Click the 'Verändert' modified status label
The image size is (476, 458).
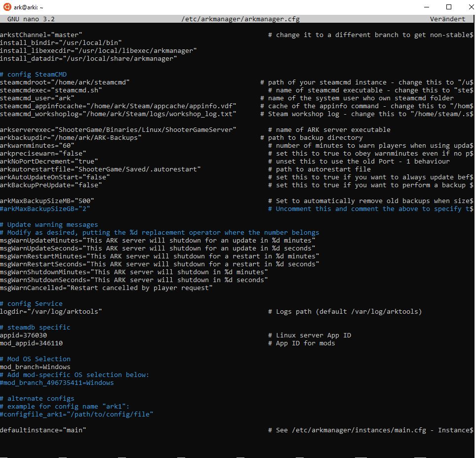point(447,19)
